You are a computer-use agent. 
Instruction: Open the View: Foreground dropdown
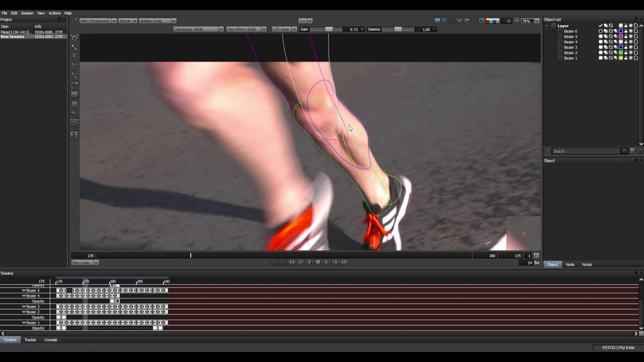[98, 21]
